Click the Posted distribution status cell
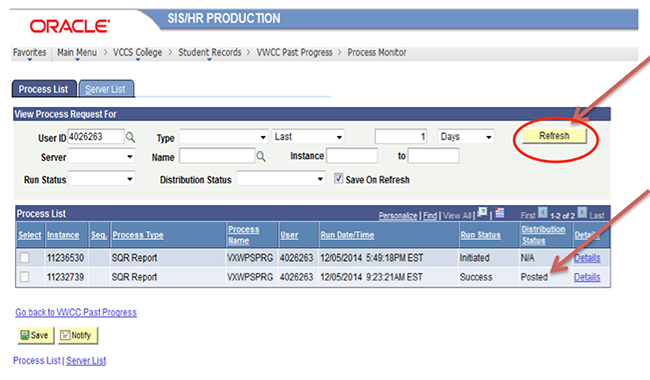This screenshot has height=380, width=650. tap(534, 277)
